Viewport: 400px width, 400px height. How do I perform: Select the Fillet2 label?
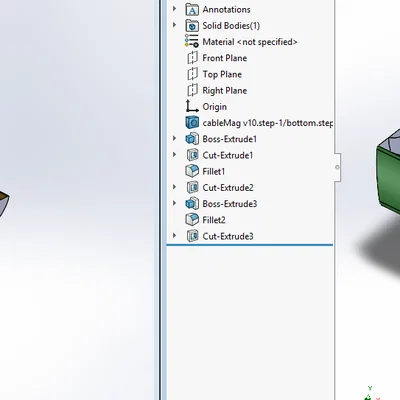214,220
